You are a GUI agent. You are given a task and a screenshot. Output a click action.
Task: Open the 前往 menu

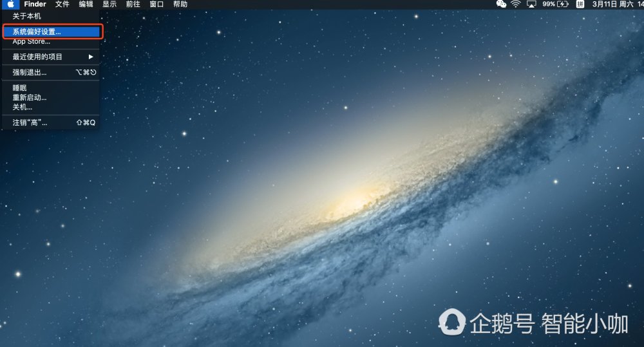click(133, 4)
